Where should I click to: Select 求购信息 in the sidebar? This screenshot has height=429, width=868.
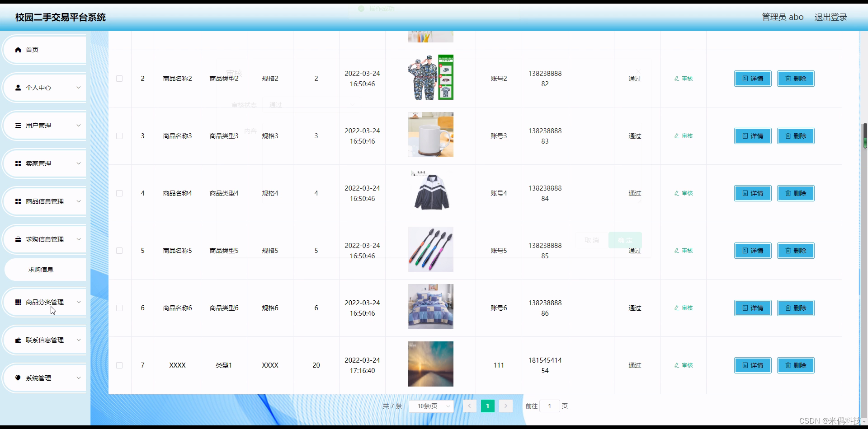(40, 269)
